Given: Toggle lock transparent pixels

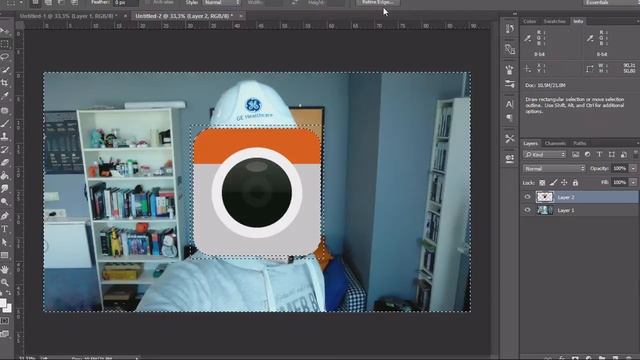Looking at the screenshot, I should coord(542,183).
